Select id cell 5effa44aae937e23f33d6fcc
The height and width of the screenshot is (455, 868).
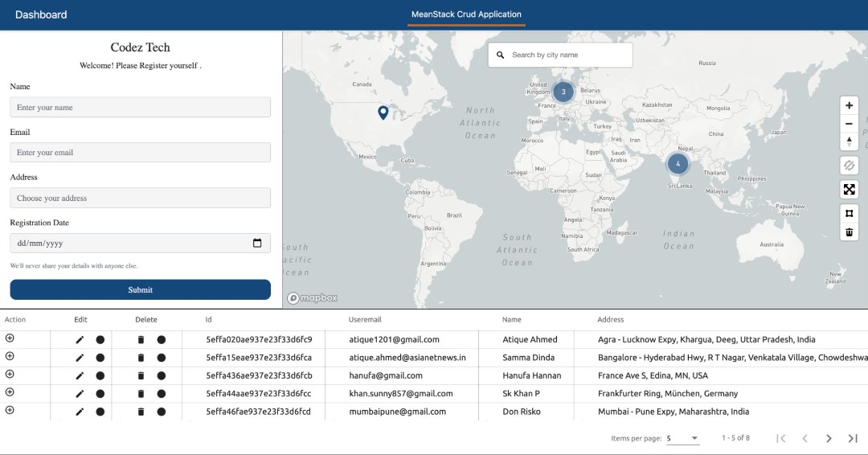(x=259, y=394)
